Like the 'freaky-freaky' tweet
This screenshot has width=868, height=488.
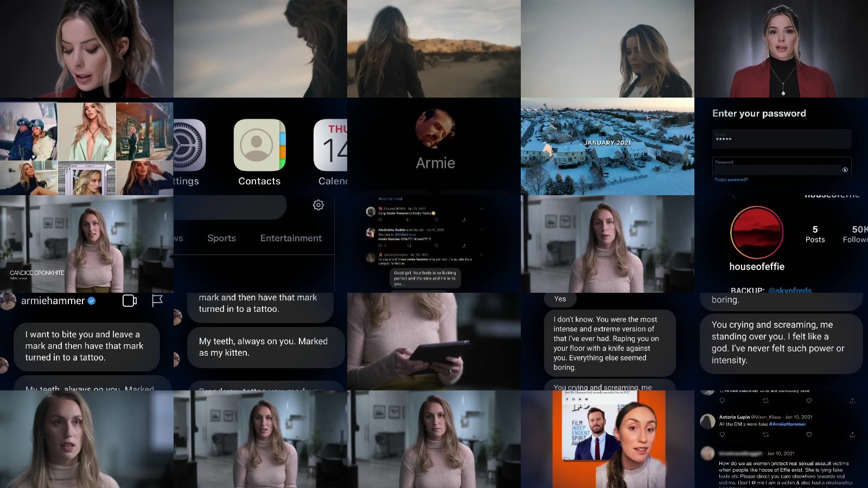pyautogui.click(x=436, y=220)
